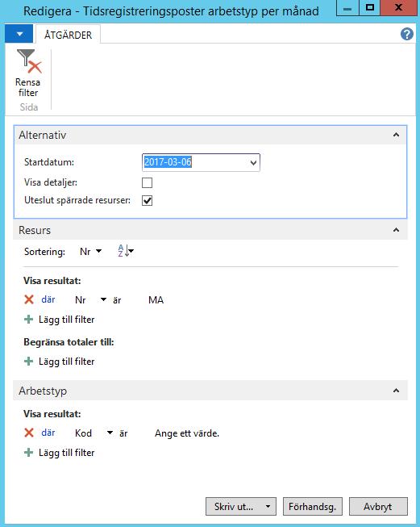Remove the Kod filter with red X
Image resolution: width=420 pixels, height=527 pixels.
coord(29,433)
